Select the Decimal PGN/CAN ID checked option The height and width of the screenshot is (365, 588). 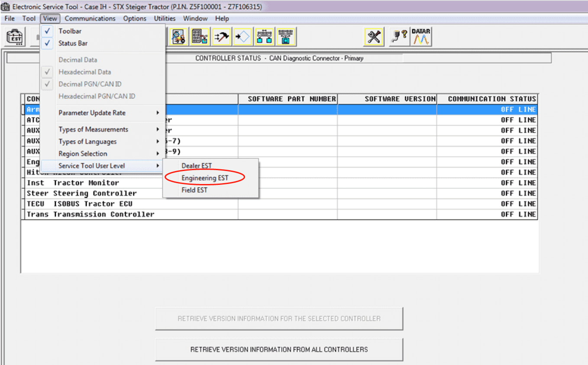click(x=103, y=84)
